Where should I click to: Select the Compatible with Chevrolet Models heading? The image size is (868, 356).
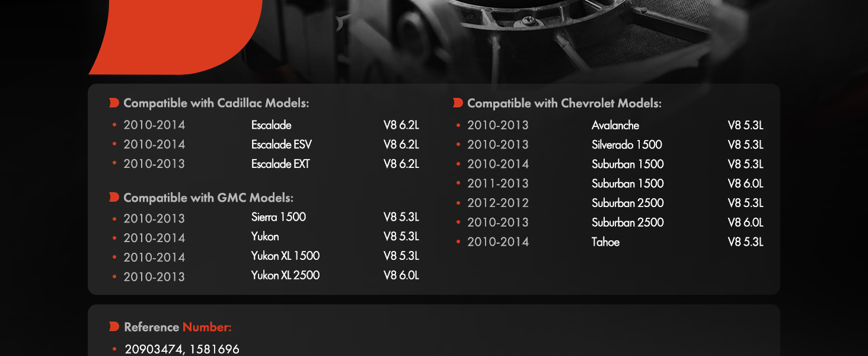coord(564,103)
